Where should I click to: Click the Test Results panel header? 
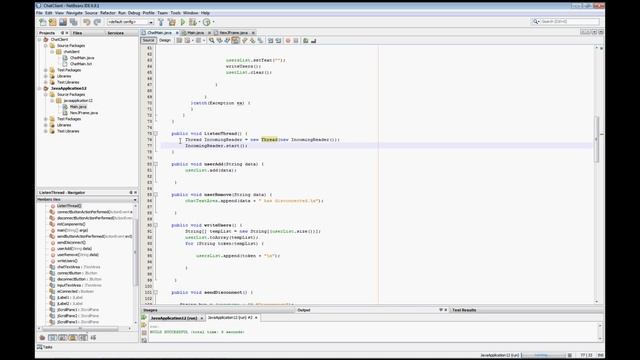point(464,310)
